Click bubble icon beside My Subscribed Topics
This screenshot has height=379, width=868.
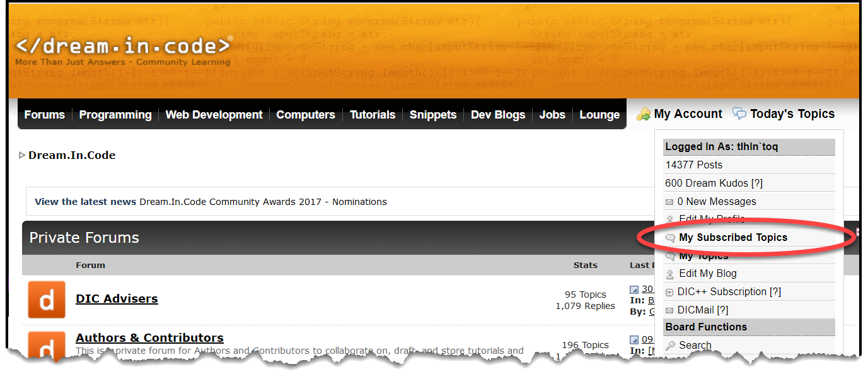pos(670,238)
